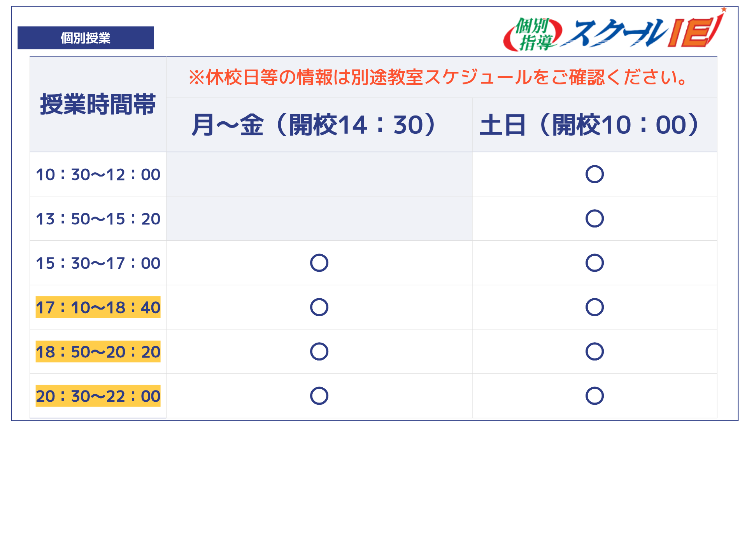Click the weekend circle for 20：30〜22：00
747x560 pixels.
594,396
